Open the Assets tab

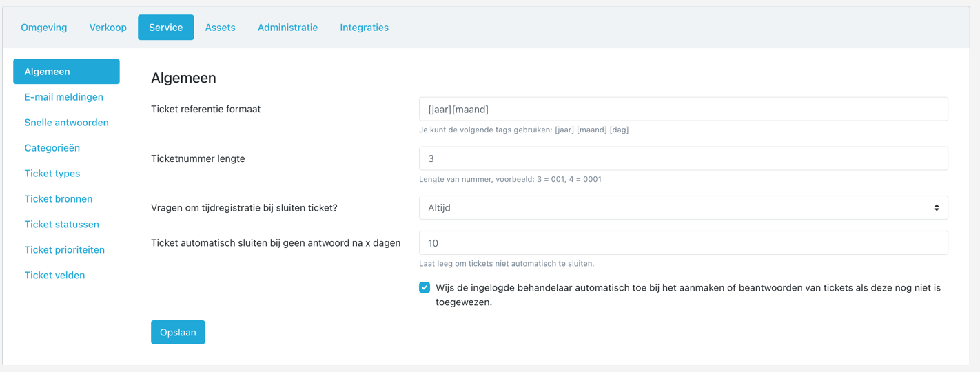pyautogui.click(x=221, y=28)
